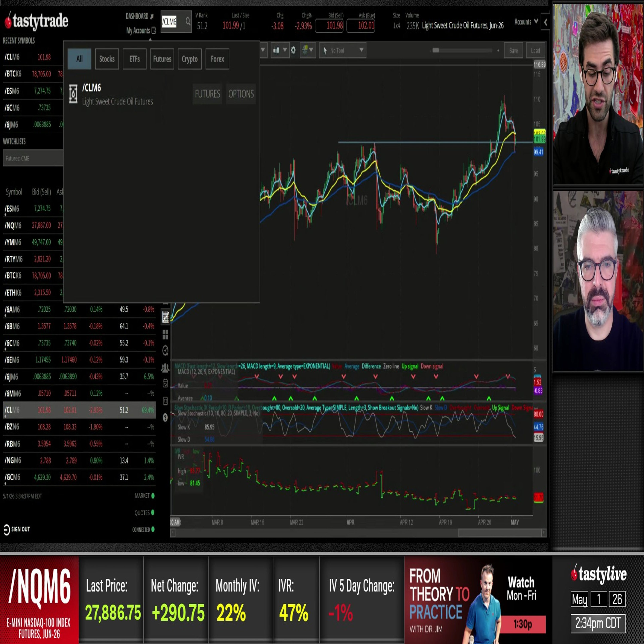Open the No Tool drawing tool dropdown
The width and height of the screenshot is (644, 644).
pyautogui.click(x=343, y=50)
